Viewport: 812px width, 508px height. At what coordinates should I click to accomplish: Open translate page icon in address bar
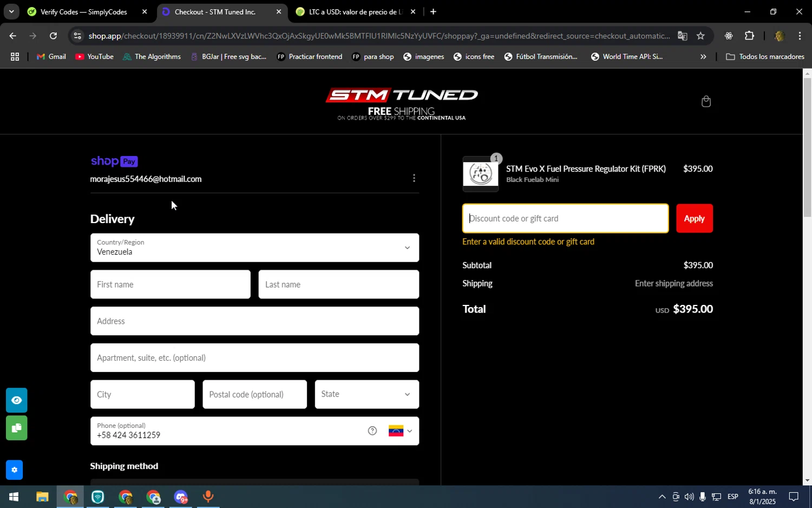[682, 36]
